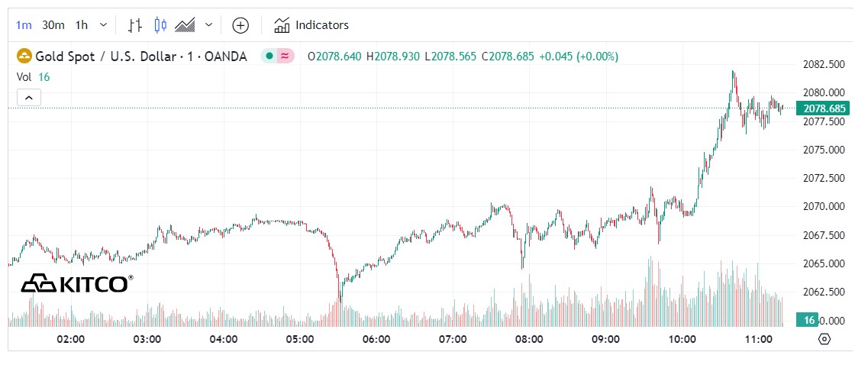Screen dimensions: 868x378
Task: Switch to the 1m interval
Action: 24,25
